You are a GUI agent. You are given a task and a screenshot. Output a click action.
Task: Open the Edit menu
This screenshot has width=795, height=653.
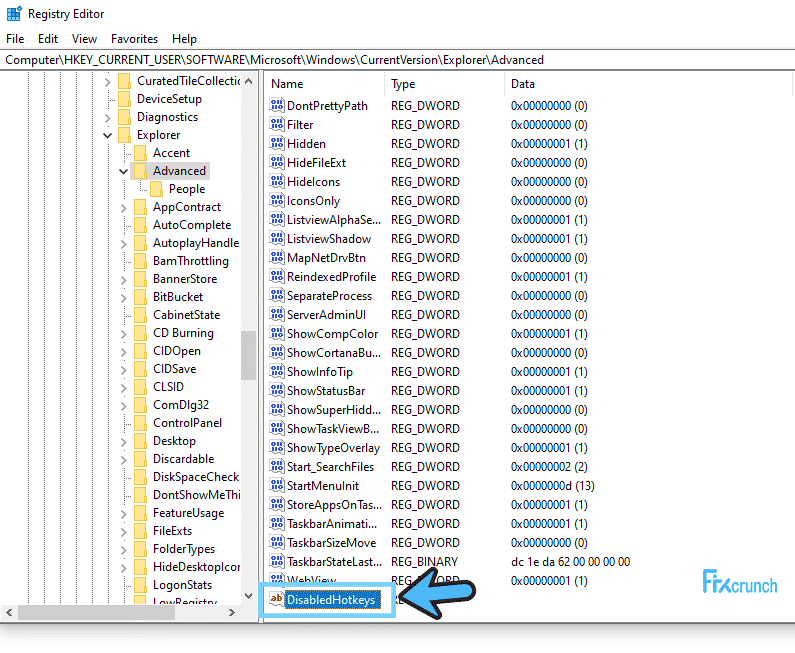(48, 39)
